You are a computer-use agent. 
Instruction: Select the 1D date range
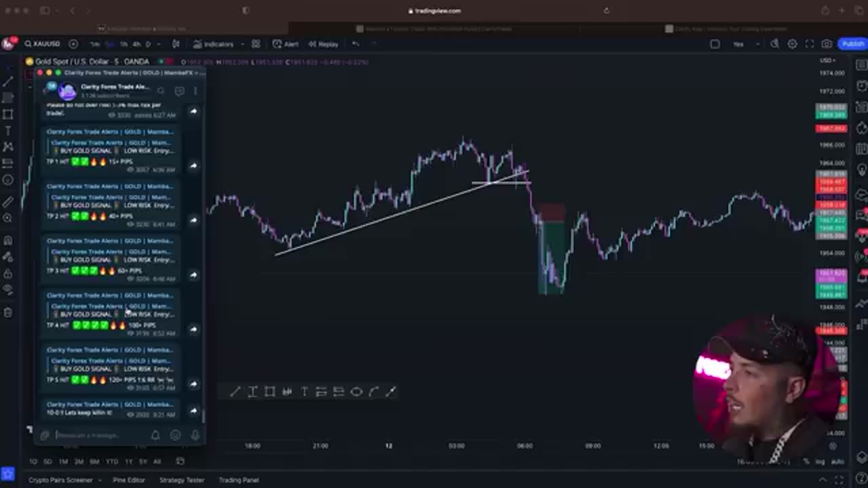[33, 462]
